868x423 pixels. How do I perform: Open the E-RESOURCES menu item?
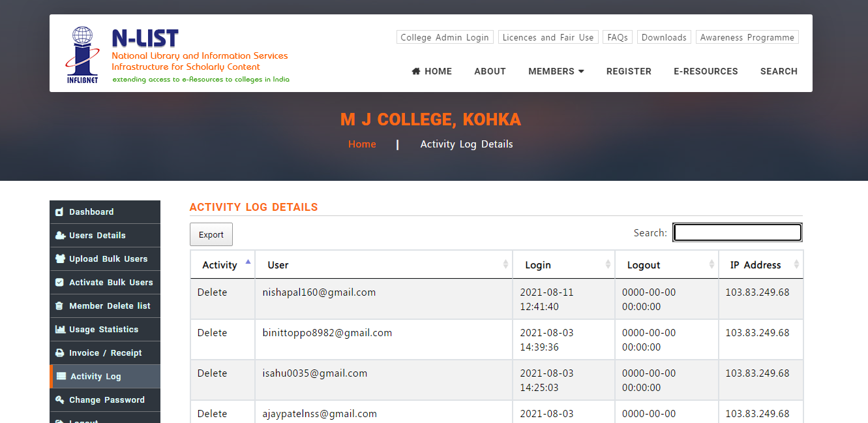click(706, 71)
